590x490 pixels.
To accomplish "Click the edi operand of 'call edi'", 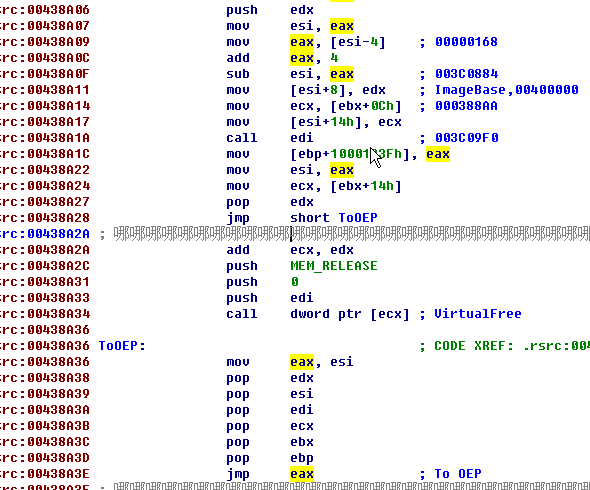I will click(x=302, y=138).
